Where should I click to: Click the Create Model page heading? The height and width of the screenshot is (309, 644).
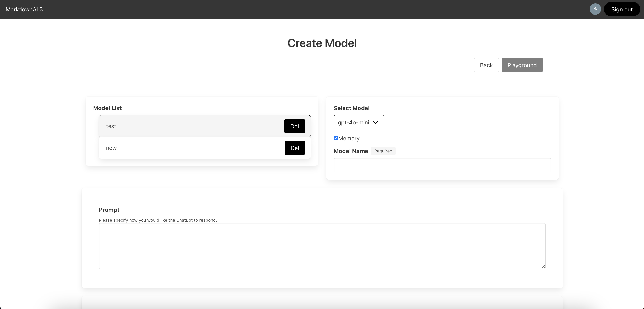tap(322, 43)
